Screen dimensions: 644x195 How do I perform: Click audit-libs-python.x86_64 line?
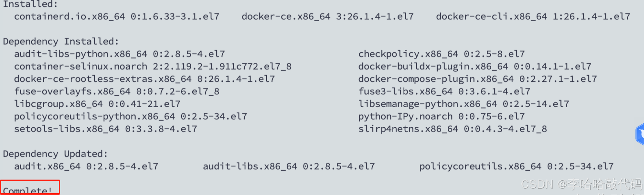pyautogui.click(x=119, y=54)
